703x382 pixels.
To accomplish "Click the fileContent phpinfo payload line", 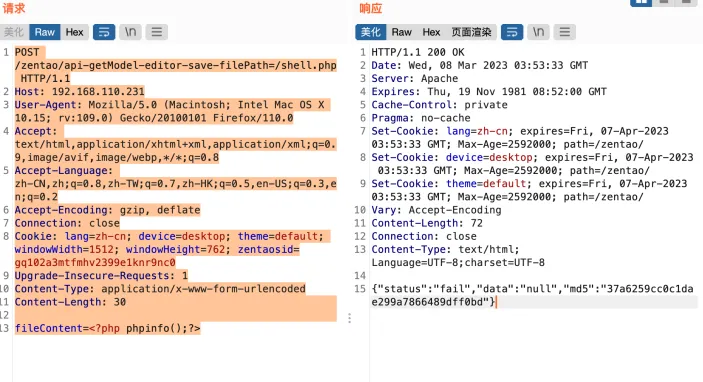I will pyautogui.click(x=107, y=328).
